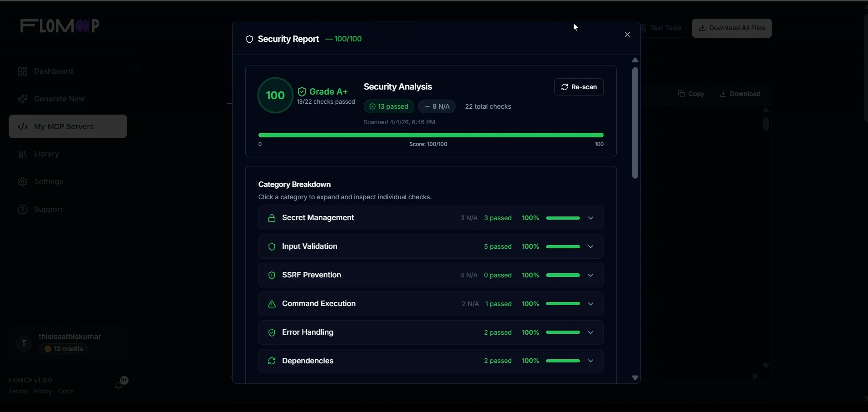The image size is (868, 412).
Task: Click the Test Tools button
Action: coord(661,28)
